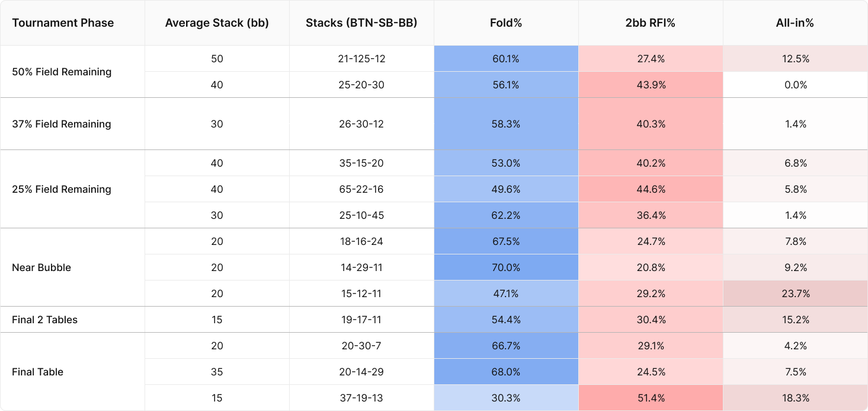Click the 37-19-13 stacks cell
Screen dimensions: 868x411
click(x=361, y=398)
